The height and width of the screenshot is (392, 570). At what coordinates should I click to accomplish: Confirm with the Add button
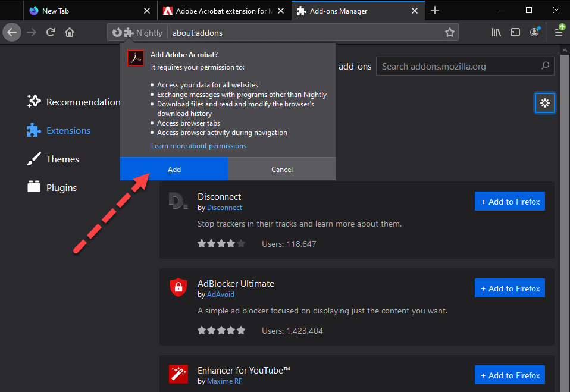coord(174,169)
